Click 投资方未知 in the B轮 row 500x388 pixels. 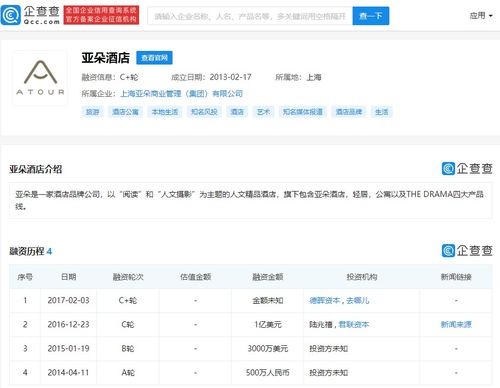coord(328,349)
